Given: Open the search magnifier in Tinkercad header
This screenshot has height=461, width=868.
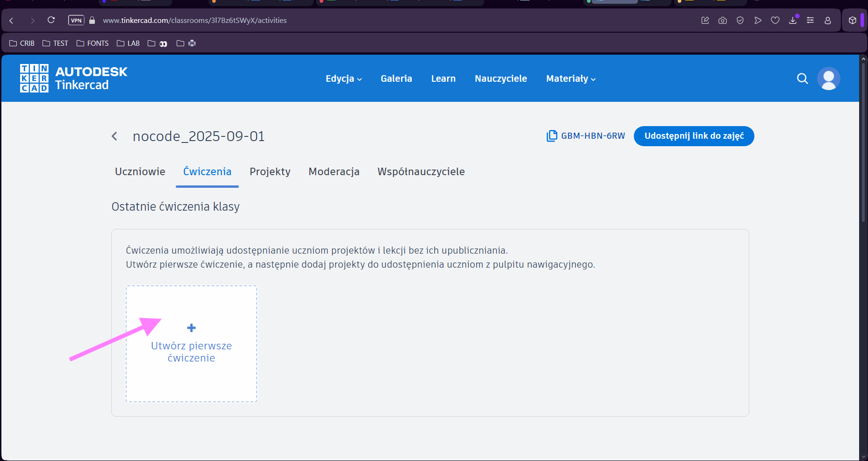Looking at the screenshot, I should click(x=802, y=78).
